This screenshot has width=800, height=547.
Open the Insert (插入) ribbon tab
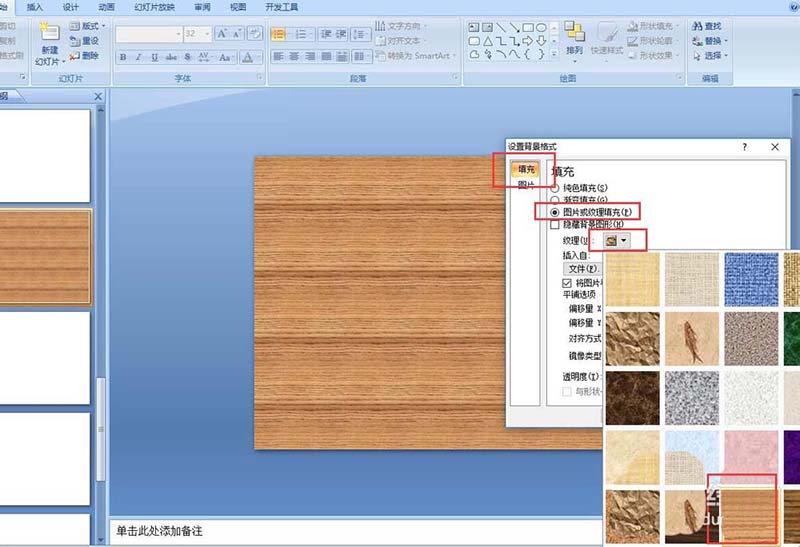[35, 7]
